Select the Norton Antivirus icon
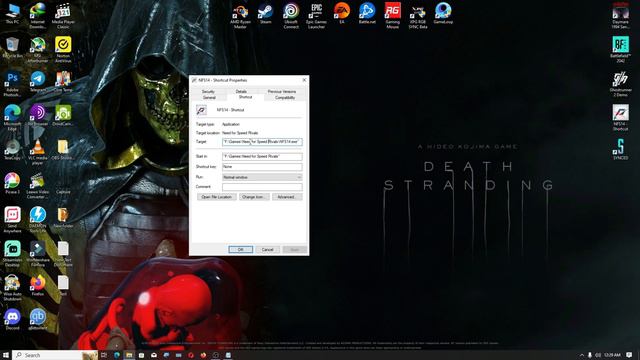The image size is (640, 360). coord(63,50)
